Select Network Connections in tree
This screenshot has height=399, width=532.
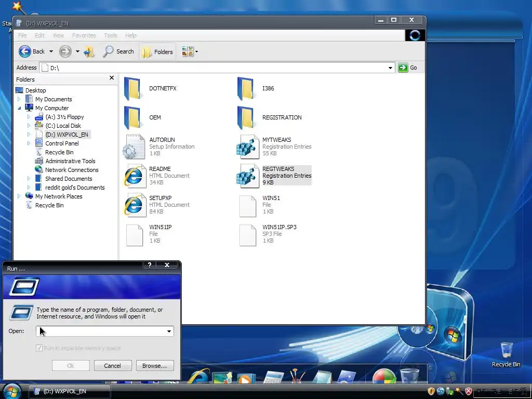coord(72,170)
